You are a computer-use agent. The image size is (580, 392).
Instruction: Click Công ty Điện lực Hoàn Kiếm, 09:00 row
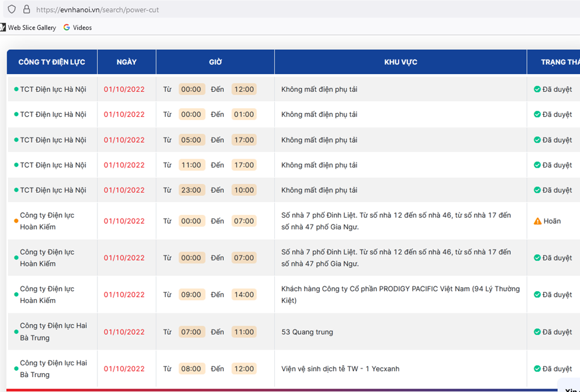[x=47, y=295]
